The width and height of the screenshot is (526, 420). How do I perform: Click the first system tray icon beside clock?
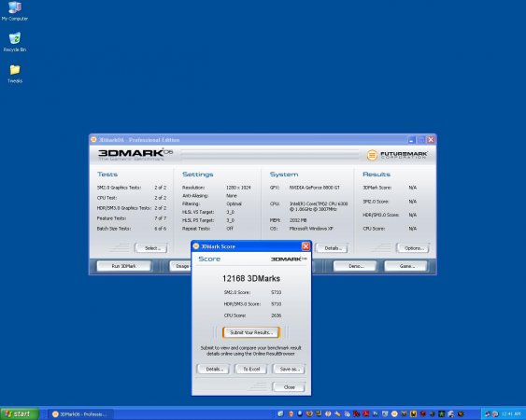coord(488,414)
